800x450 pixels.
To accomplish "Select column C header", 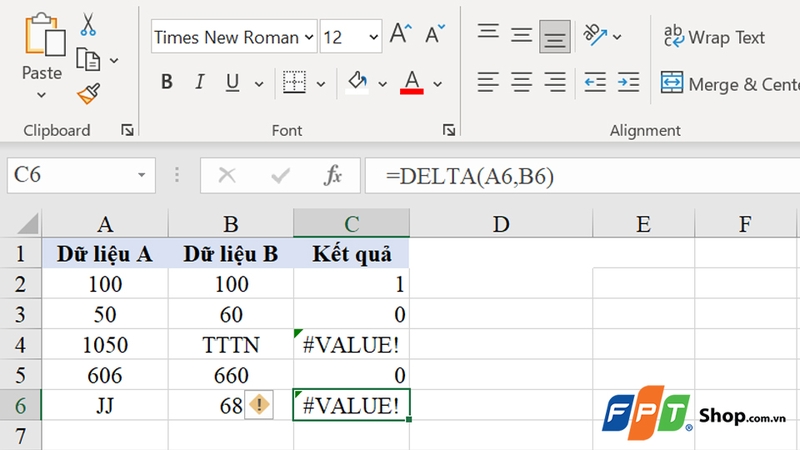I will [x=352, y=223].
